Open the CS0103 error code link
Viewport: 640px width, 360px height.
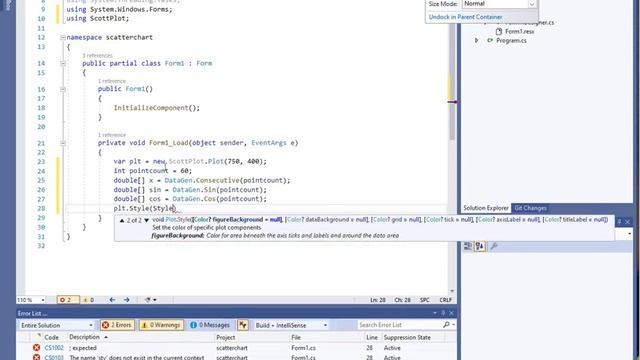(54, 358)
